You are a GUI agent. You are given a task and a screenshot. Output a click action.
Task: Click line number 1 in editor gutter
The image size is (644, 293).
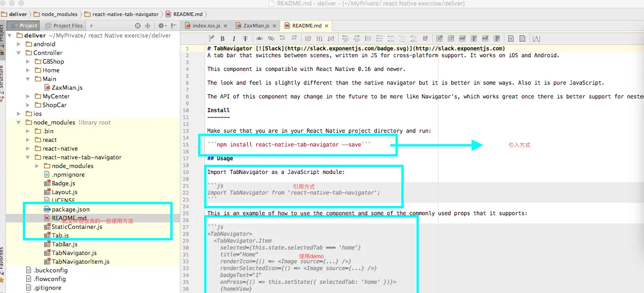coord(187,49)
